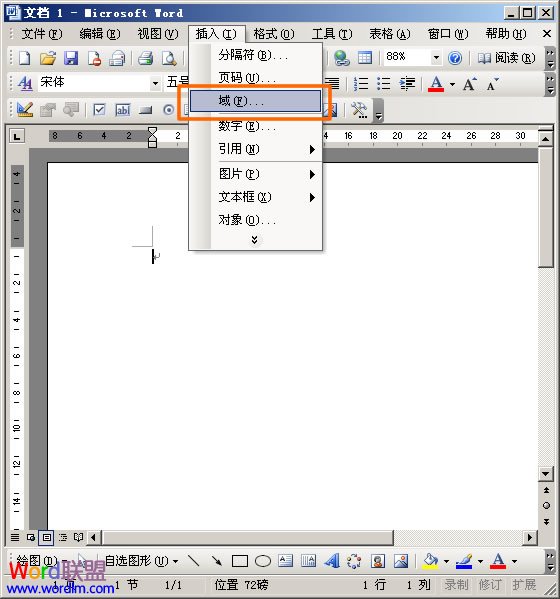
Task: Insert diagram or organization chart
Action: pos(354,561)
